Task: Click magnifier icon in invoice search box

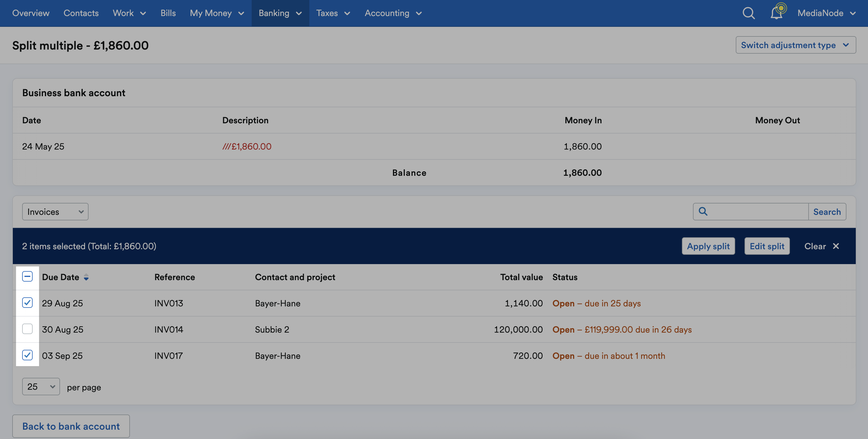Action: click(x=703, y=211)
